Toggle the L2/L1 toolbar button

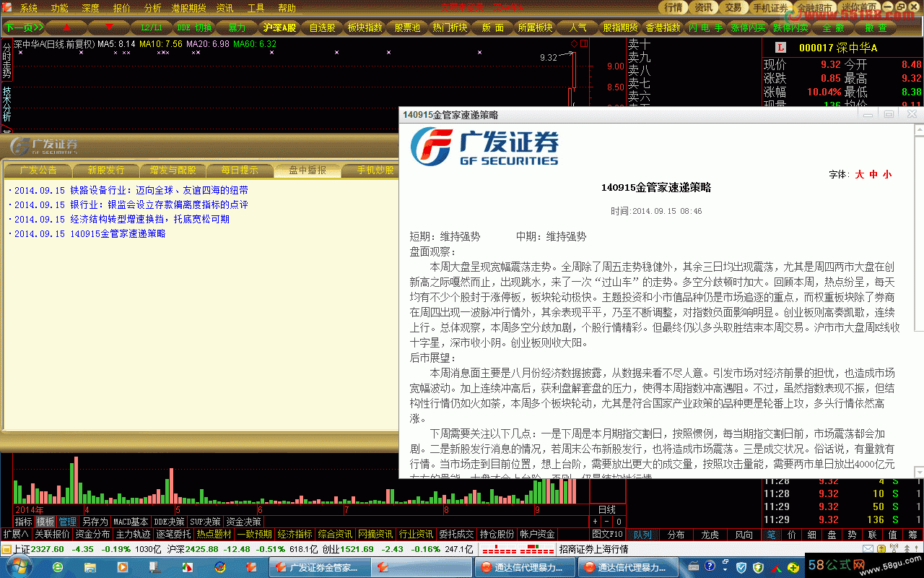tap(152, 27)
